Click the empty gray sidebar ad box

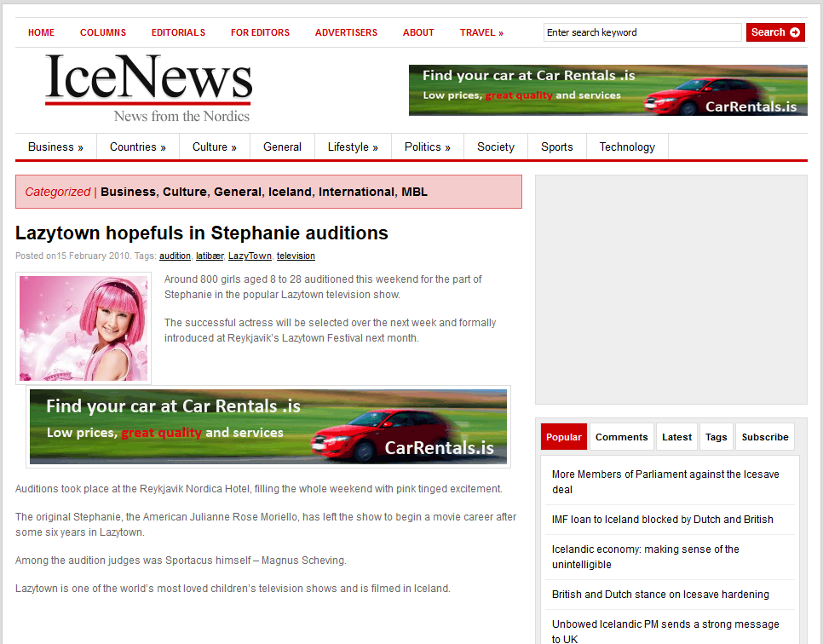pyautogui.click(x=670, y=290)
